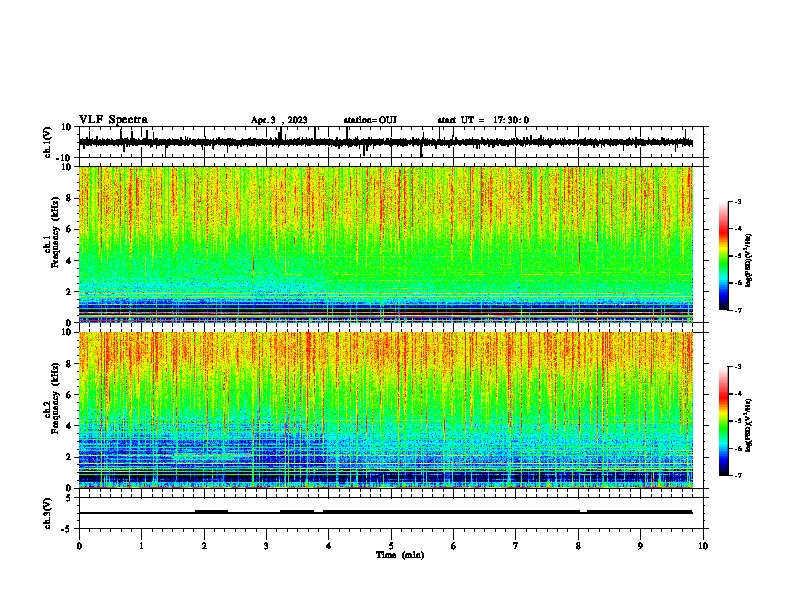Viewport: 792px width, 612px height.
Task: Click the ch.1 spectrogram color bar
Action: pos(724,256)
